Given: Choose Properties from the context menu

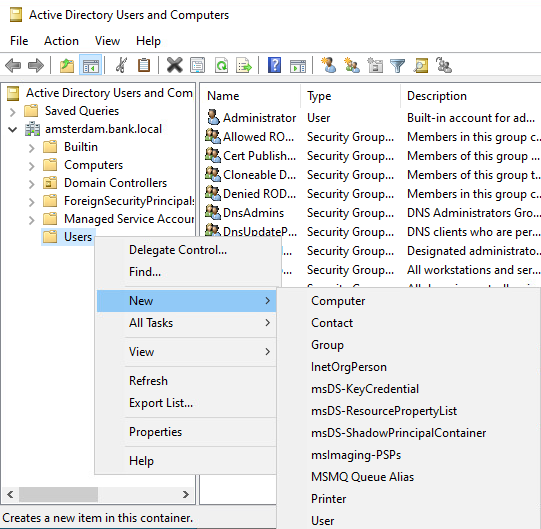Looking at the screenshot, I should point(187,432).
